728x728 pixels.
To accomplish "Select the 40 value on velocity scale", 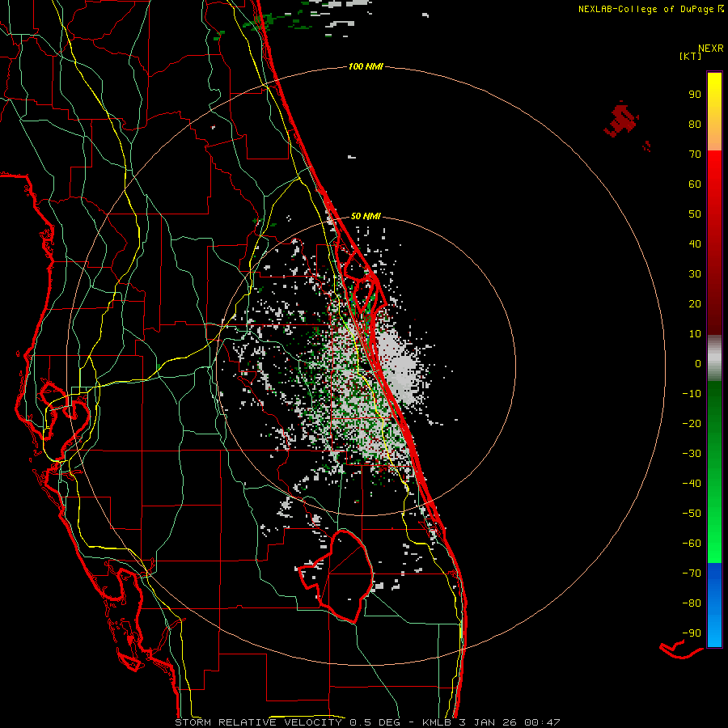I will 695,244.
